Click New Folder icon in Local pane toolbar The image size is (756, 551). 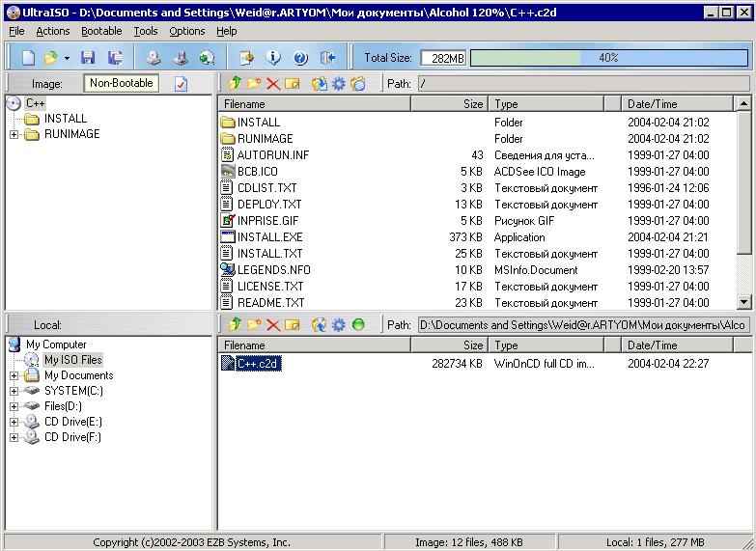click(254, 324)
